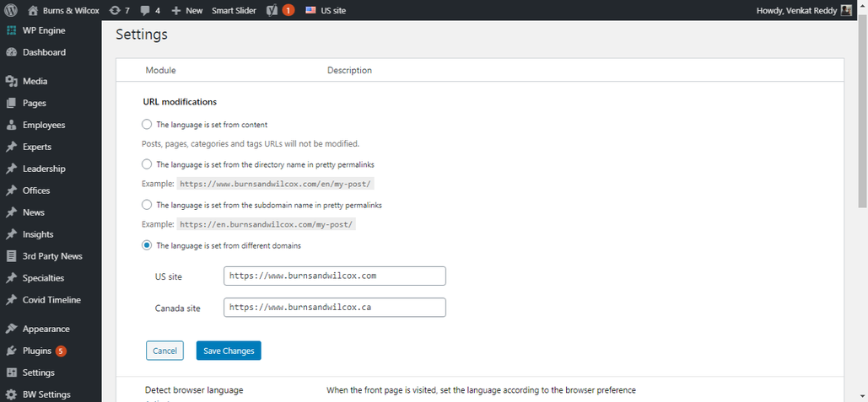Click the Module column header
Viewport: 868px width, 402px height.
coord(160,70)
